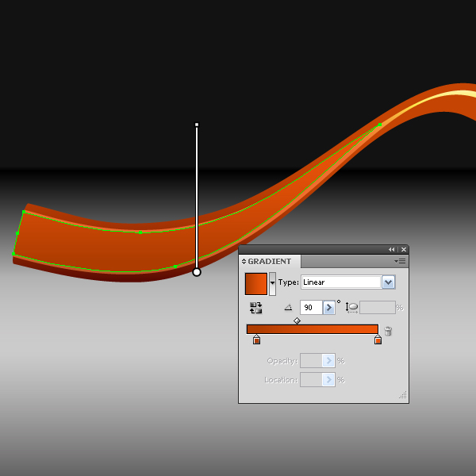The width and height of the screenshot is (476, 476).
Task: Open the gradient Type dropdown
Action: pyautogui.click(x=388, y=282)
